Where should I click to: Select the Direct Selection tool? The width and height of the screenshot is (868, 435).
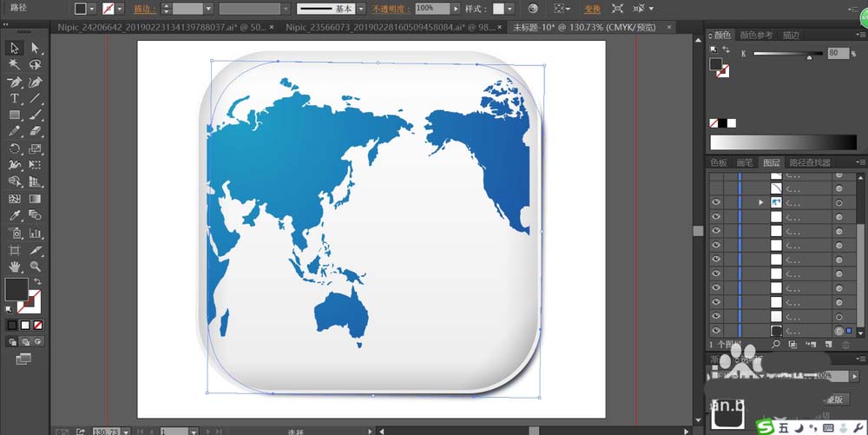(x=35, y=48)
